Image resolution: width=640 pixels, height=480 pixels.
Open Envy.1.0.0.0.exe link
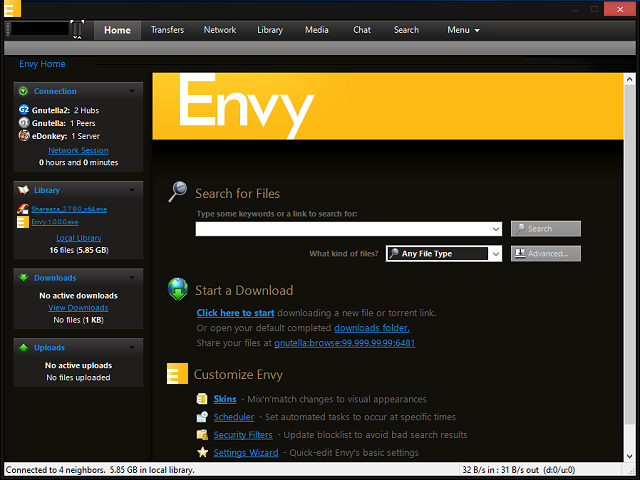[55, 222]
